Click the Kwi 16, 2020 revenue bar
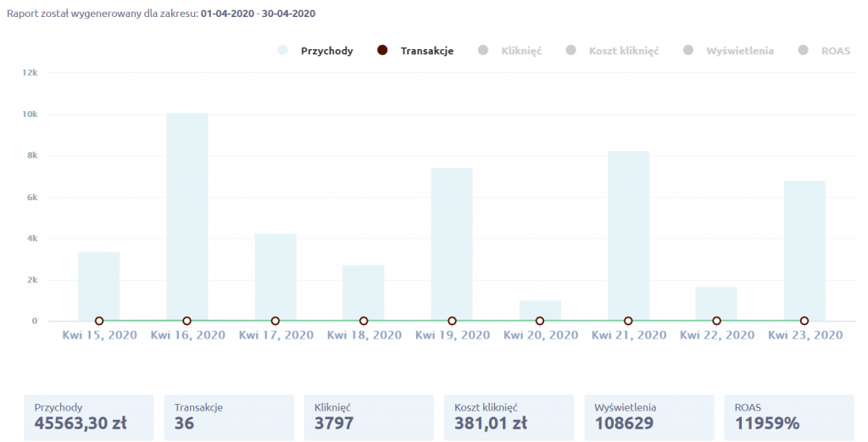Image resolution: width=868 pixels, height=442 pixels. (187, 216)
